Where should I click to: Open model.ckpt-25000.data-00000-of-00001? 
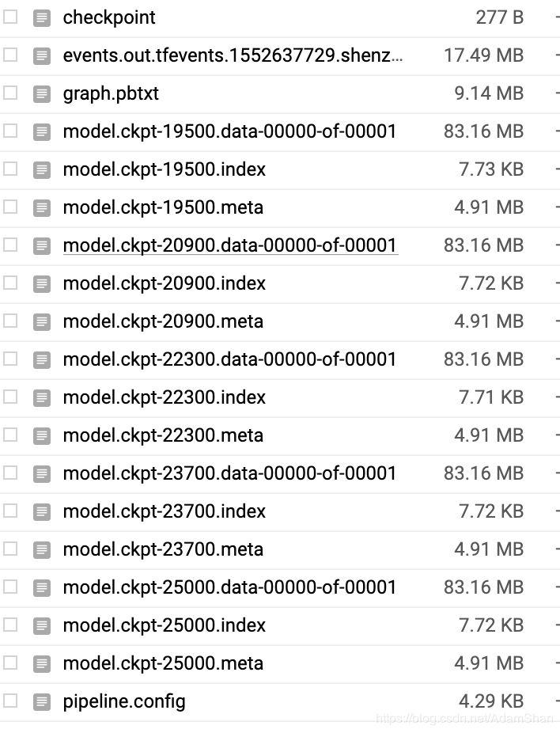(230, 587)
